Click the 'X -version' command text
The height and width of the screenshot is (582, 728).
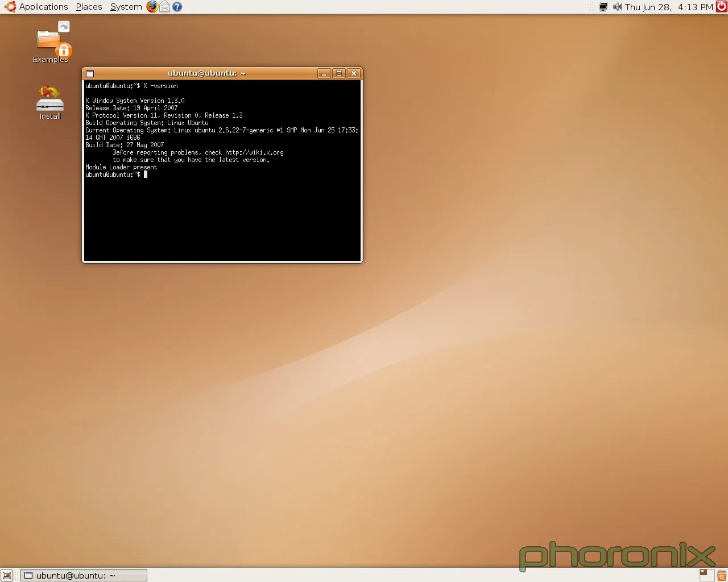[160, 86]
